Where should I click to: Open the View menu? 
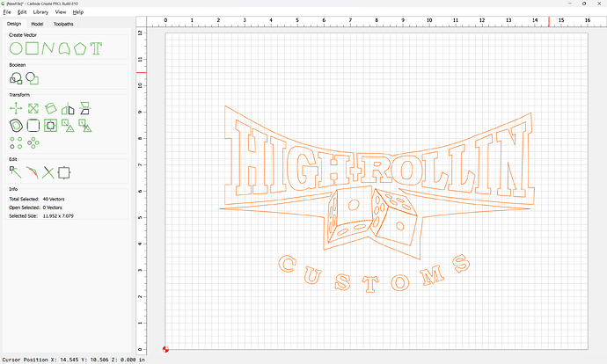click(61, 12)
